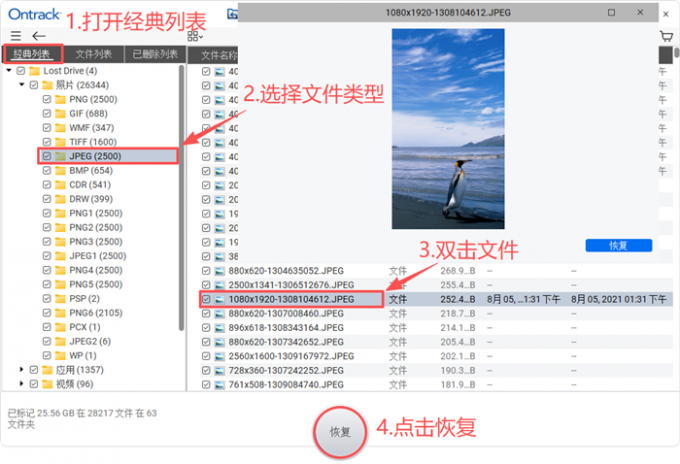The image size is (680, 464).
Task: Select the PNG2 (2500) folder
Action: (x=96, y=228)
